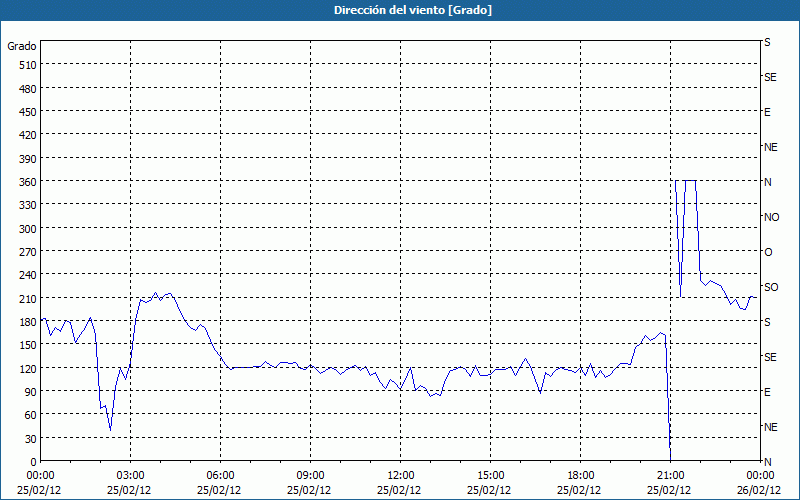Click the 'NE' compass label level with 390

click(771, 147)
